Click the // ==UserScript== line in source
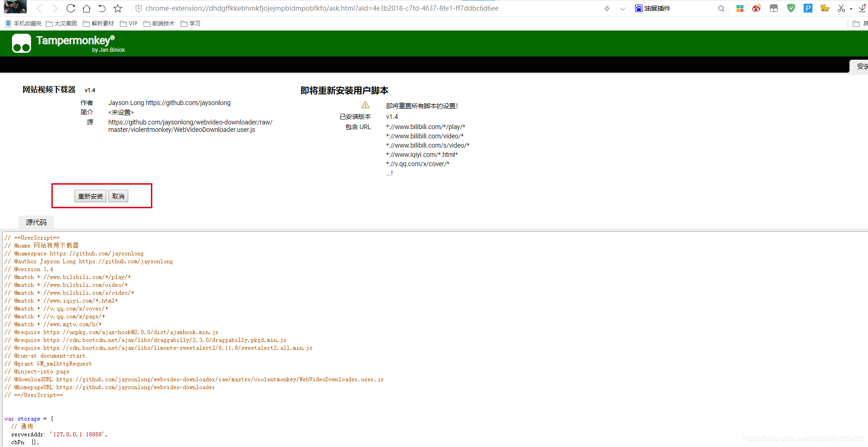This screenshot has width=868, height=447. pyautogui.click(x=32, y=238)
